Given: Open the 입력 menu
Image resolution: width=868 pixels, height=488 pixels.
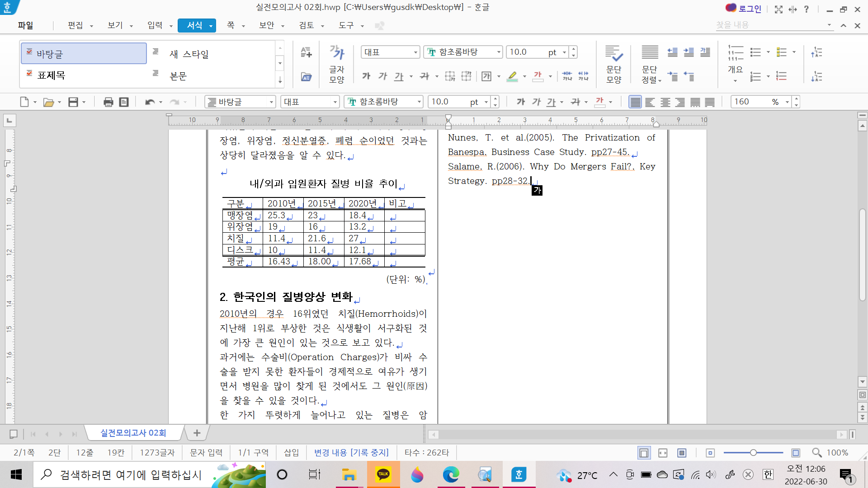Looking at the screenshot, I should pos(155,25).
